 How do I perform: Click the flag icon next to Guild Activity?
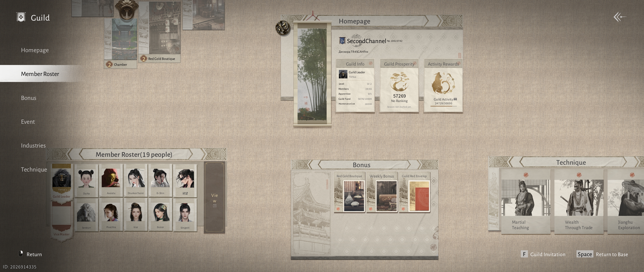tap(455, 99)
